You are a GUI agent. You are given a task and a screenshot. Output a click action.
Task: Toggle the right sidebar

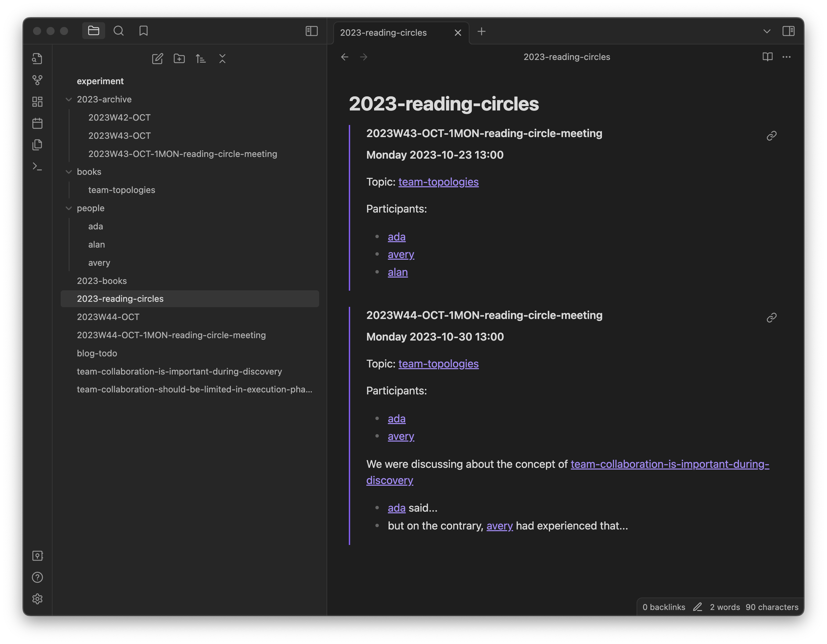pos(788,31)
